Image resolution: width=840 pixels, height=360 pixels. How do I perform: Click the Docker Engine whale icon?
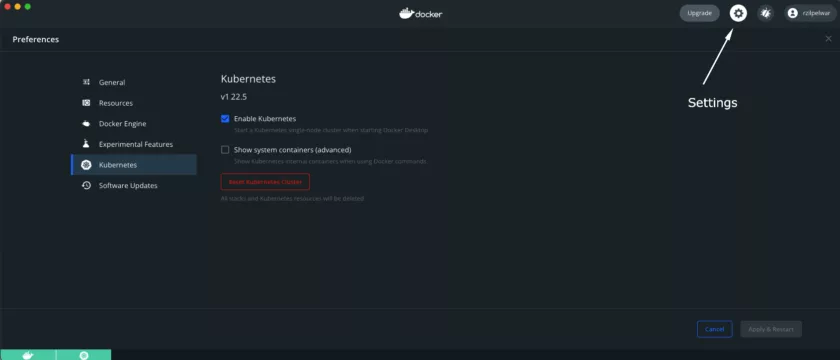pos(86,124)
